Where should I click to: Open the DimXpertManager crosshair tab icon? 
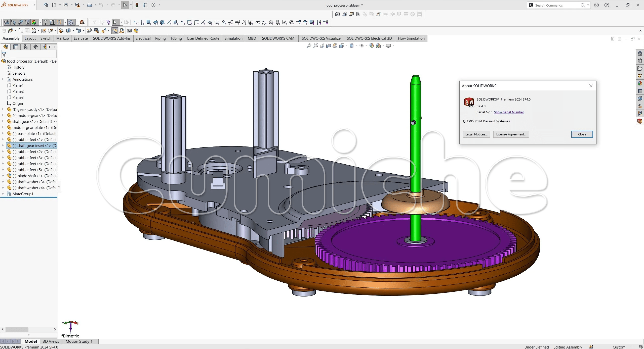click(x=36, y=47)
